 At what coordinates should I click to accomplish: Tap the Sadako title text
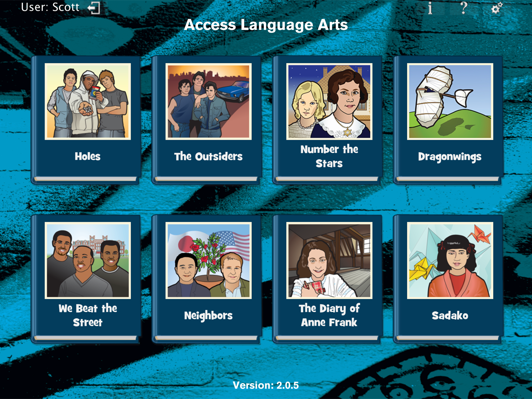[450, 315]
